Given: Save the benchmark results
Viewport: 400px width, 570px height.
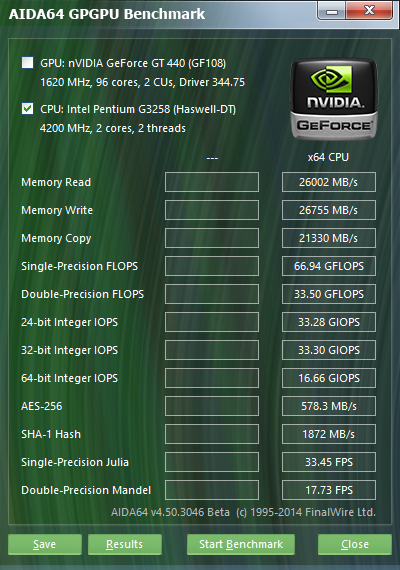Looking at the screenshot, I should click(45, 544).
